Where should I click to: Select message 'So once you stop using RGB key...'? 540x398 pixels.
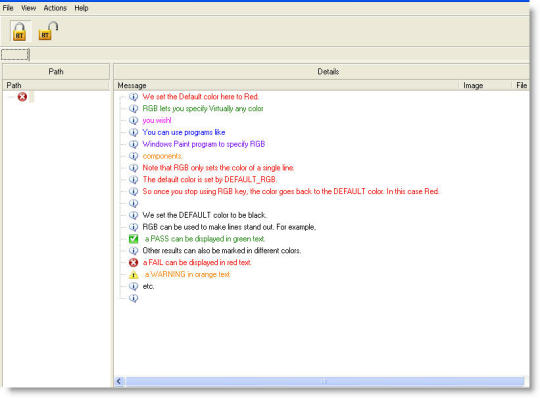291,191
